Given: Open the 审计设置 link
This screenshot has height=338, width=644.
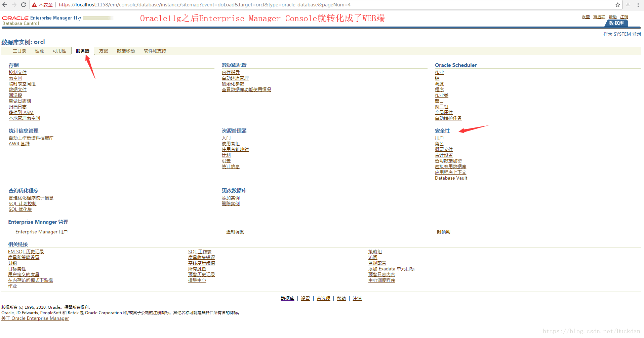Looking at the screenshot, I should pos(444,155).
